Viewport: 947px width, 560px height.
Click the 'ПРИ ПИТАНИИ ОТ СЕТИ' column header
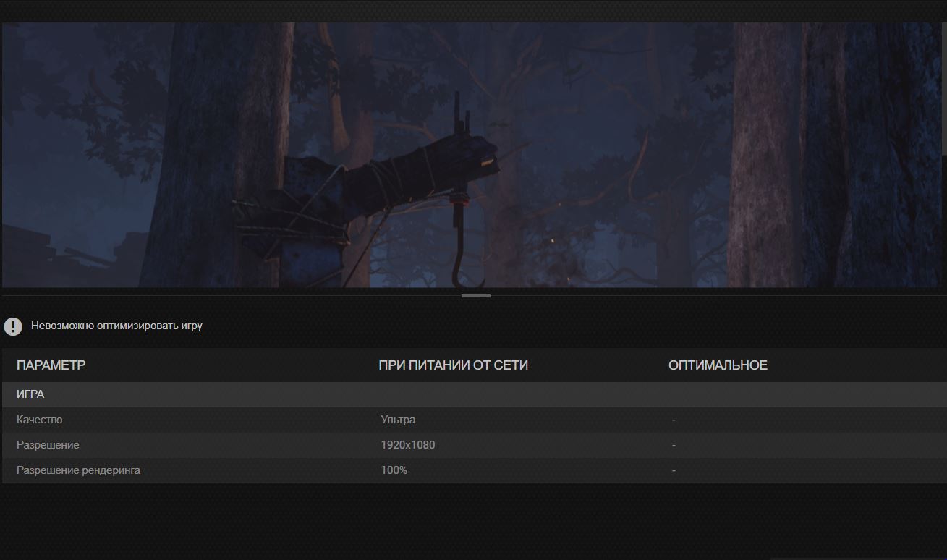tap(453, 365)
